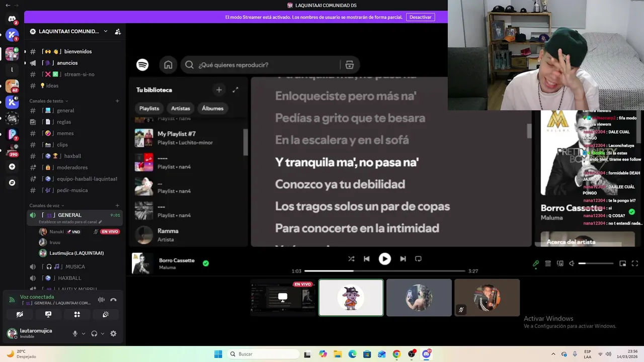Screen dimensions: 644x362
Task: Open the anuncios channel
Action: click(x=75, y=63)
